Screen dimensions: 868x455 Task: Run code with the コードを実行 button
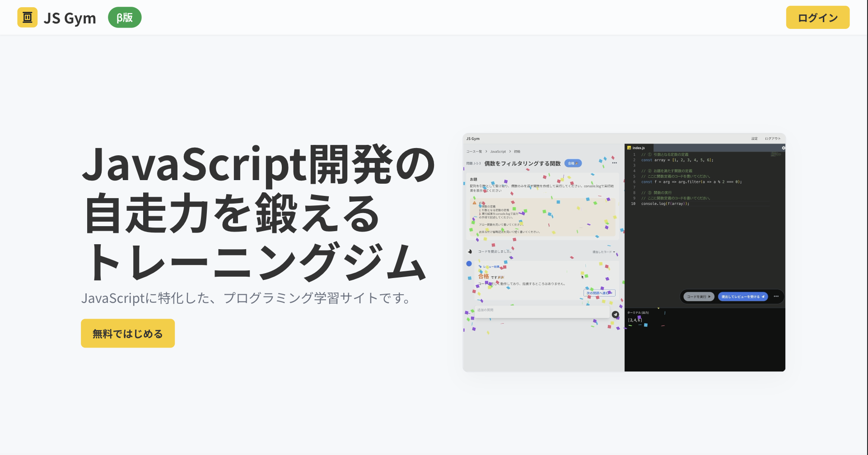click(x=699, y=297)
